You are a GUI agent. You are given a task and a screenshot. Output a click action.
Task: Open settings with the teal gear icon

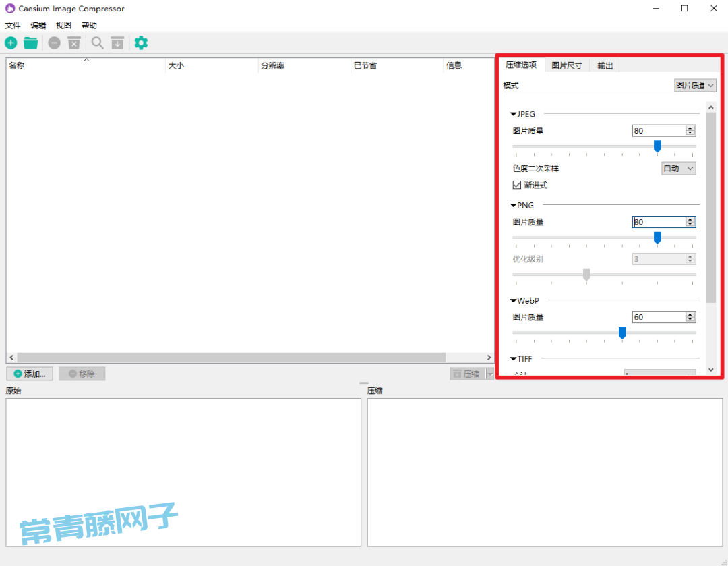(140, 43)
